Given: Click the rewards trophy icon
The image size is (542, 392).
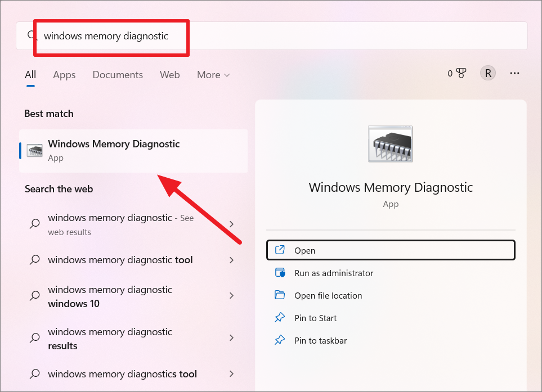Looking at the screenshot, I should pos(461,73).
